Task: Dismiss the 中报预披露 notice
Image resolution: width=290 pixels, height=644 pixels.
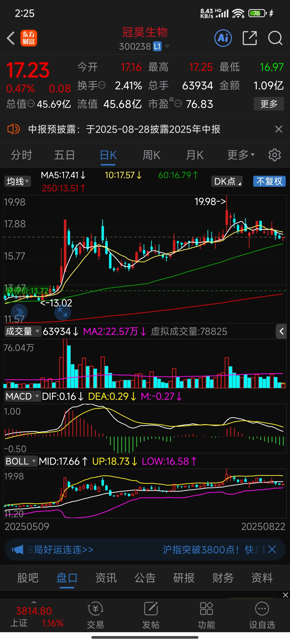Action: 279,129
